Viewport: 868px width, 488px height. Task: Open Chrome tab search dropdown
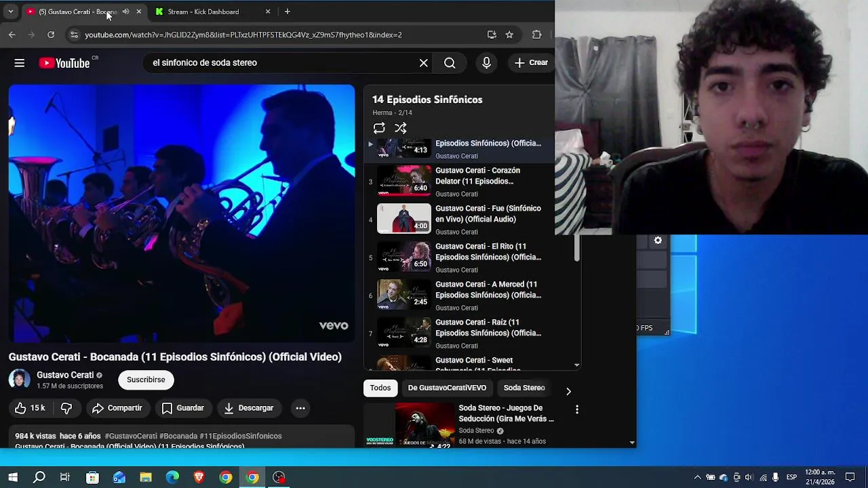(10, 12)
